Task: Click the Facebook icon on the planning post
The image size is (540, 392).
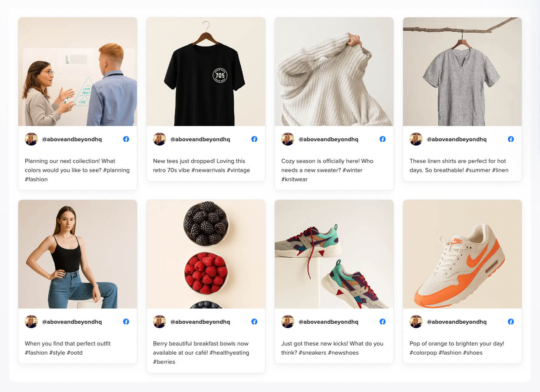Action: [x=126, y=139]
